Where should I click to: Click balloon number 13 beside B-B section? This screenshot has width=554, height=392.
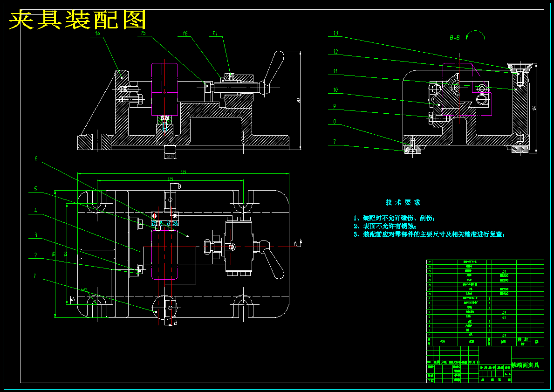pyautogui.click(x=335, y=33)
